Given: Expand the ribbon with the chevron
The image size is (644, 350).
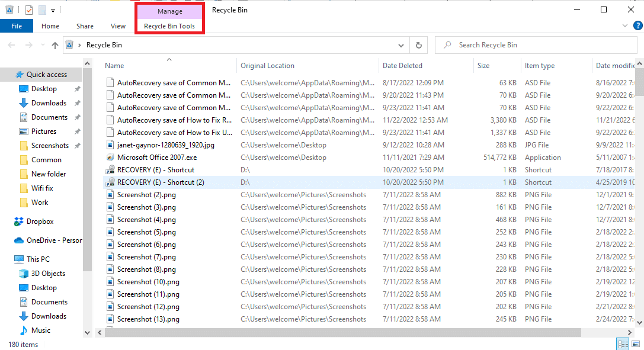Looking at the screenshot, I should click(x=625, y=26).
